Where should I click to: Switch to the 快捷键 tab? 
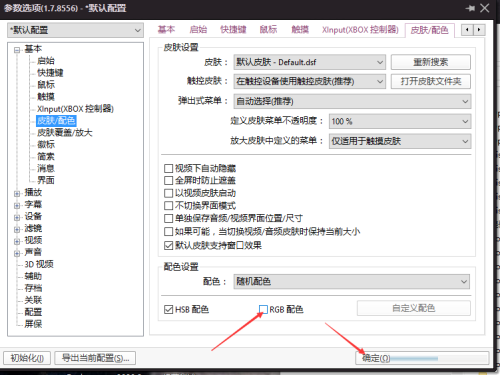point(233,30)
